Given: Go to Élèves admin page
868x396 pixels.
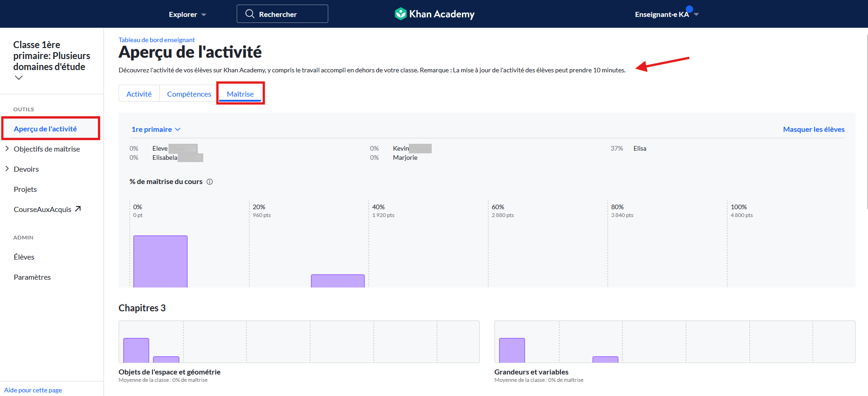Looking at the screenshot, I should click(x=24, y=257).
